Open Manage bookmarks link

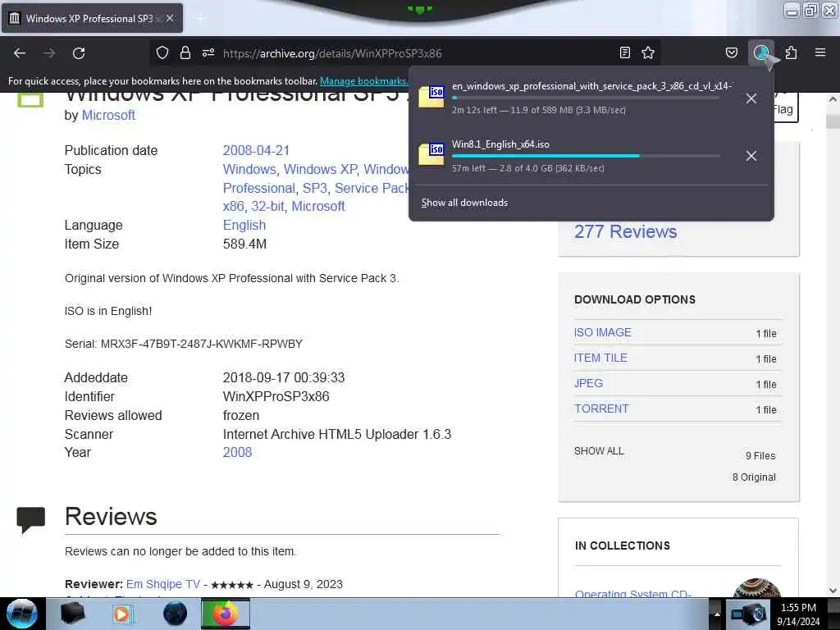click(x=363, y=81)
